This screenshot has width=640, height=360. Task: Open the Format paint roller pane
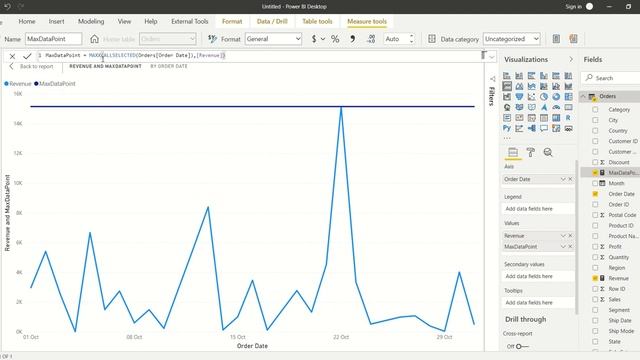click(531, 152)
